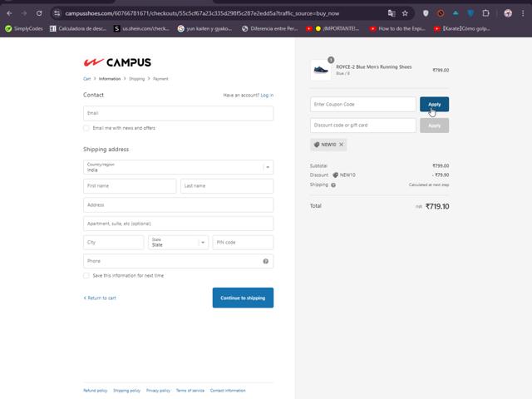Focus the Last name field
Image resolution: width=532 pixels, height=399 pixels.
227,186
